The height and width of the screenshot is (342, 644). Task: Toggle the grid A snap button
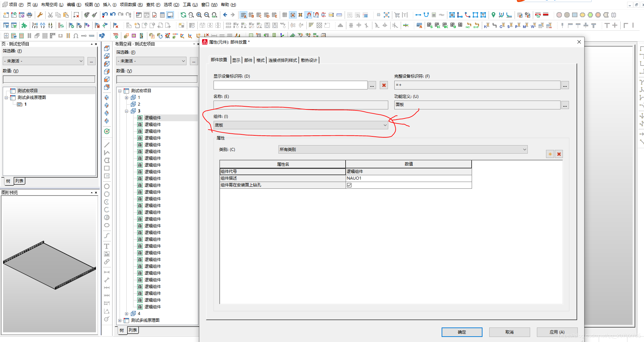[x=243, y=15]
